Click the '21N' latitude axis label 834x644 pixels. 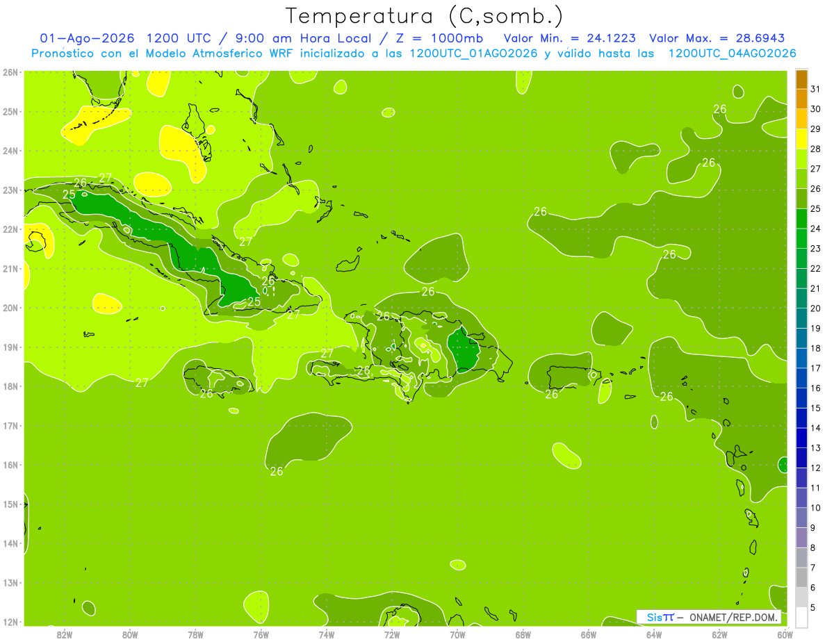10,268
